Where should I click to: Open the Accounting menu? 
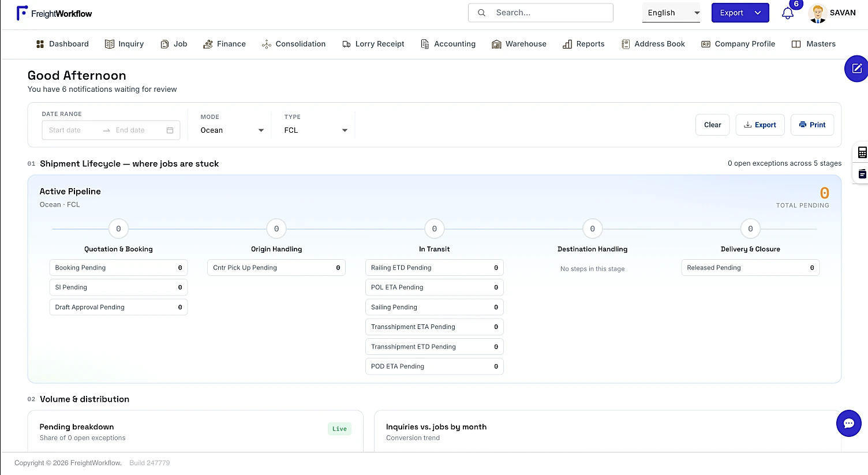(x=448, y=44)
